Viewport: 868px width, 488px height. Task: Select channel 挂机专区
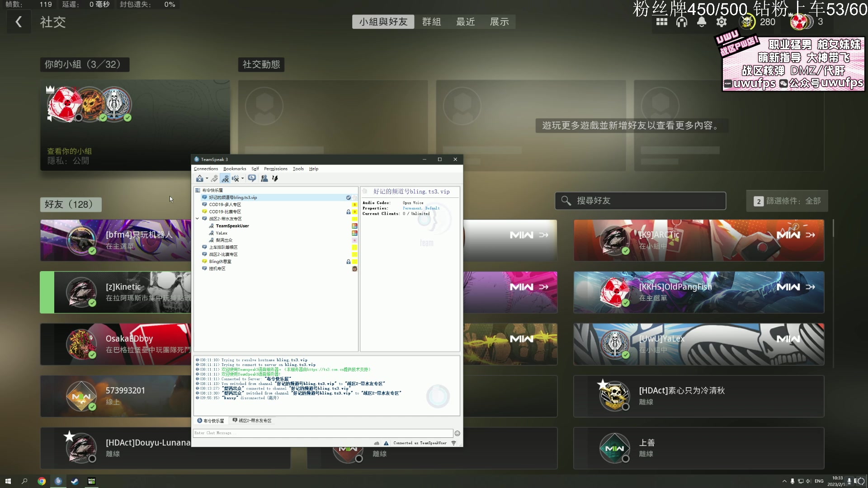coord(217,269)
